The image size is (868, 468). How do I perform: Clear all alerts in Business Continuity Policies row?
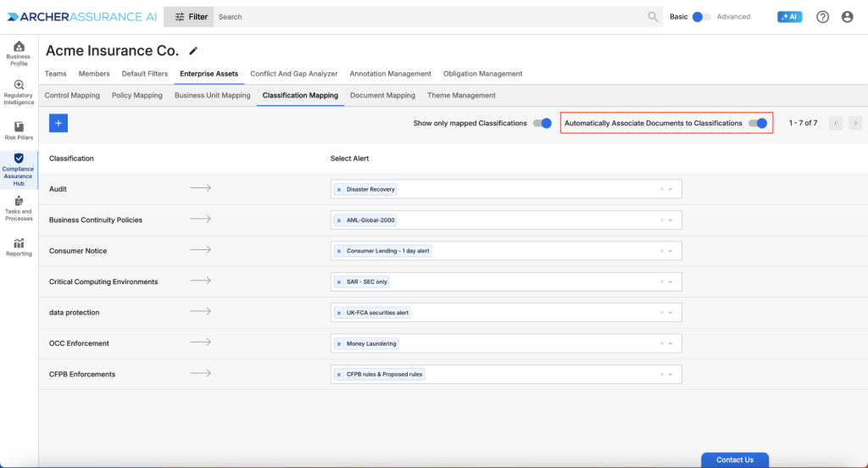click(x=661, y=220)
